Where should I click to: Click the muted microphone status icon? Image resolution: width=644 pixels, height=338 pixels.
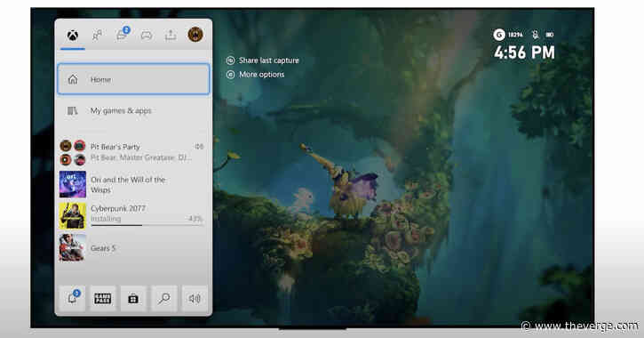(x=535, y=35)
